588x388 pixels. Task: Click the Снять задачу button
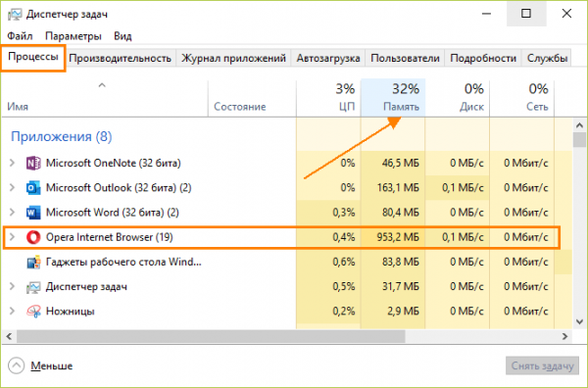click(542, 365)
